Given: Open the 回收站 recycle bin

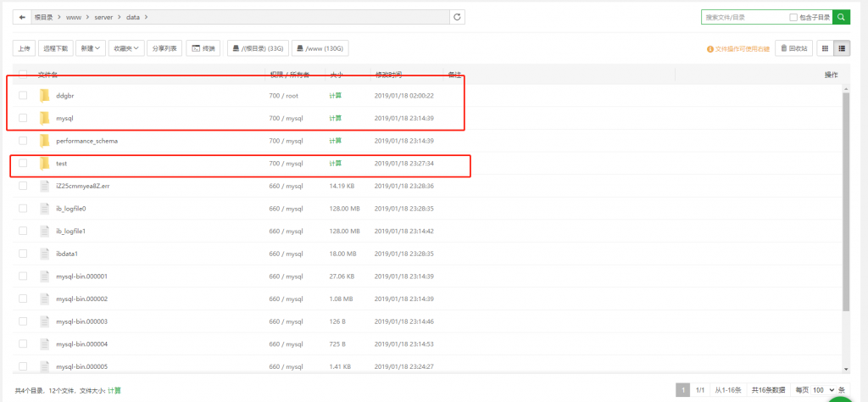Looking at the screenshot, I should 794,48.
